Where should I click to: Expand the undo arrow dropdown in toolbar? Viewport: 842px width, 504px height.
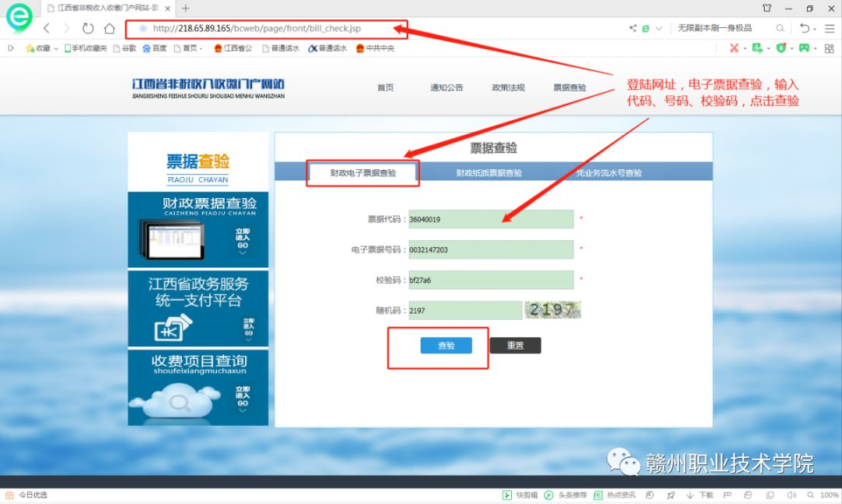tap(815, 29)
